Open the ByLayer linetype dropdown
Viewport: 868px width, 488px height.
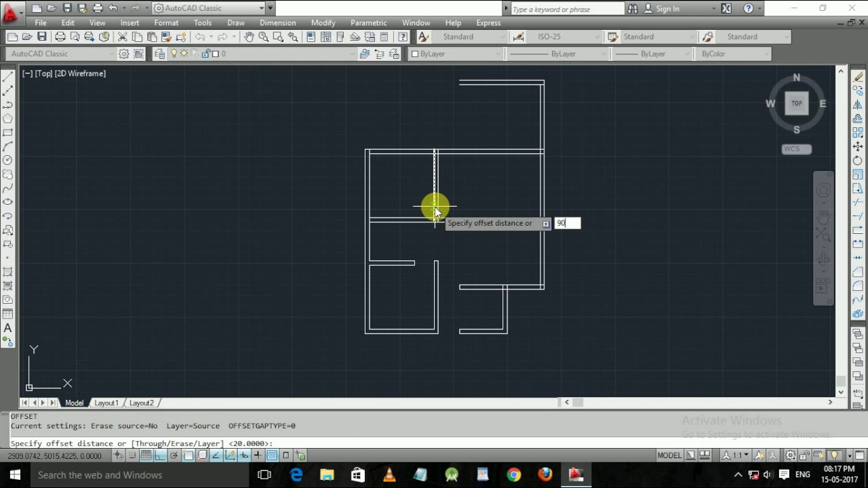(x=557, y=54)
